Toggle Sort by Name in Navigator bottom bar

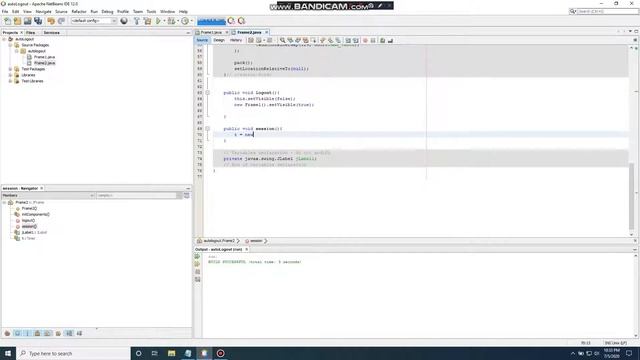(x=69, y=333)
